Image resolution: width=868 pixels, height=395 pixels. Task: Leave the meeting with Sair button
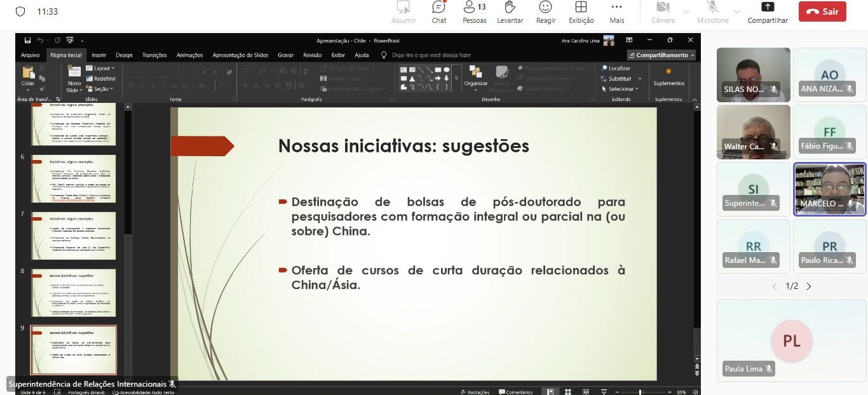[x=822, y=11]
